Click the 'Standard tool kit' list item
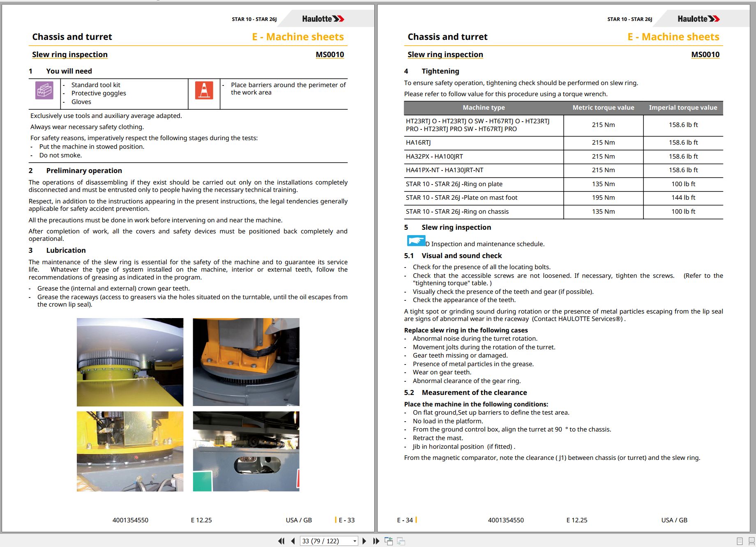 tap(96, 85)
